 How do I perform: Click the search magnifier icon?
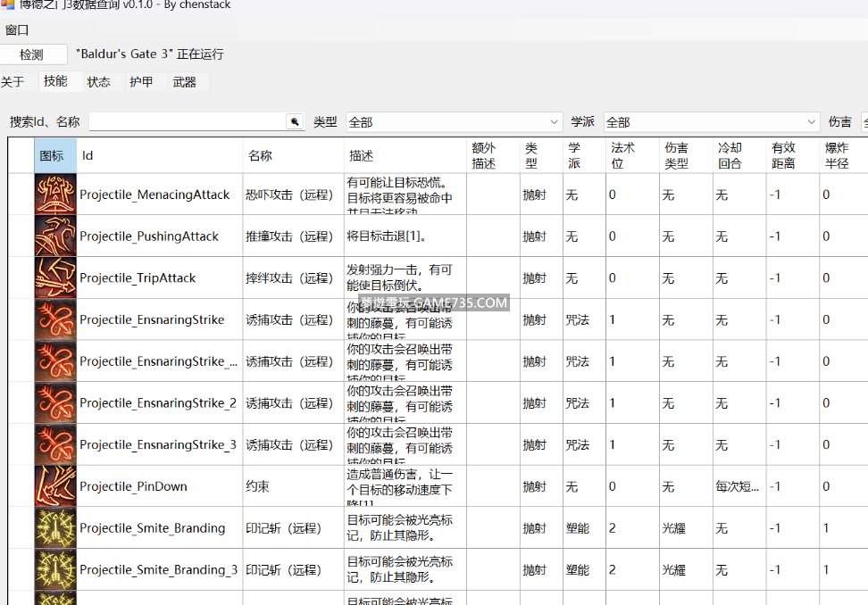point(294,122)
